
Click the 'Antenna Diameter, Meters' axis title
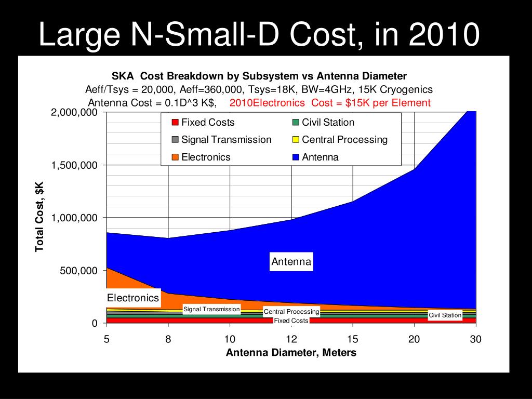pos(291,353)
